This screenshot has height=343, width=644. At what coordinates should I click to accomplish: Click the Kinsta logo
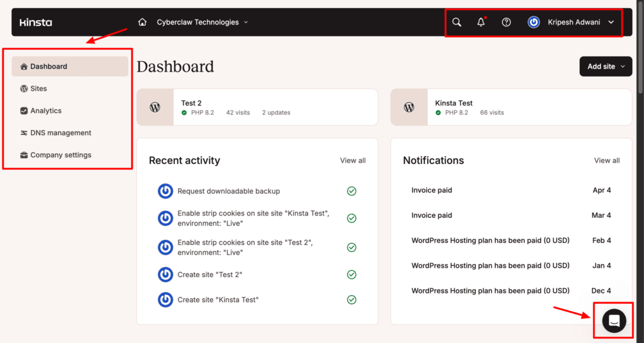click(x=36, y=23)
